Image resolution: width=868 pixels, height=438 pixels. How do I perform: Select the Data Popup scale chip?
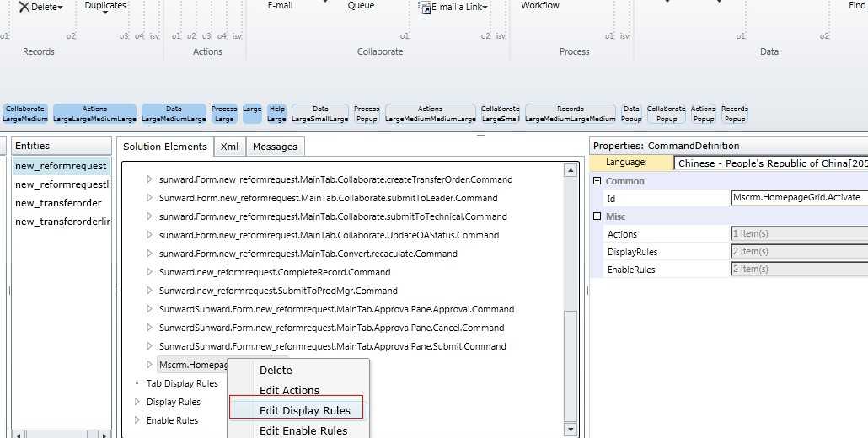pyautogui.click(x=631, y=114)
